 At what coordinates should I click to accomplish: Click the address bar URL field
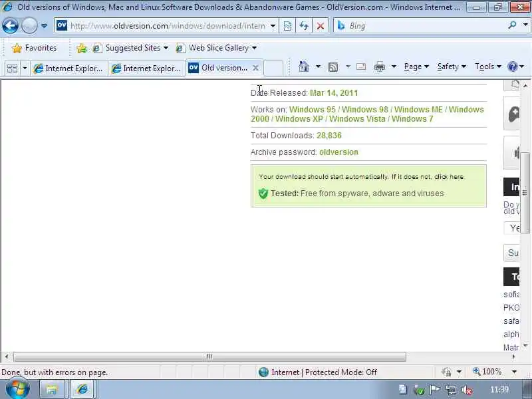coord(166,26)
